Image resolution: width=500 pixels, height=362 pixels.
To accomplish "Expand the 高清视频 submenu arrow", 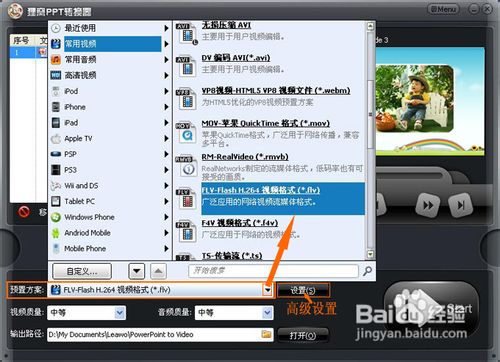I will 166,75.
